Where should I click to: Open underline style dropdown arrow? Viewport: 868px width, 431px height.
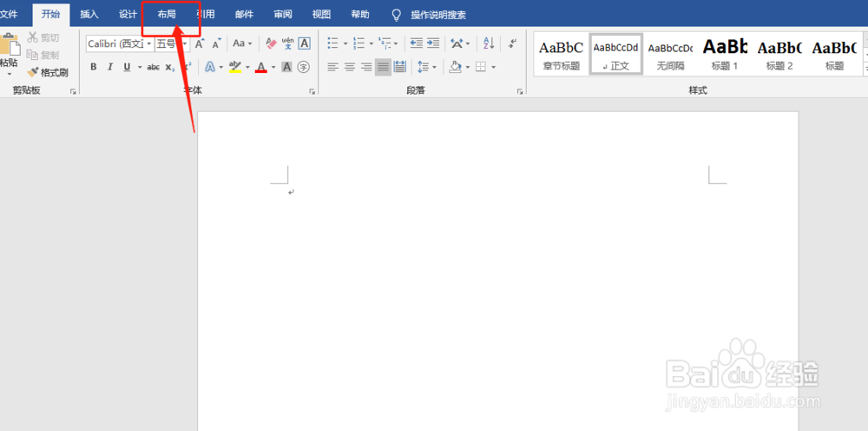(x=140, y=68)
